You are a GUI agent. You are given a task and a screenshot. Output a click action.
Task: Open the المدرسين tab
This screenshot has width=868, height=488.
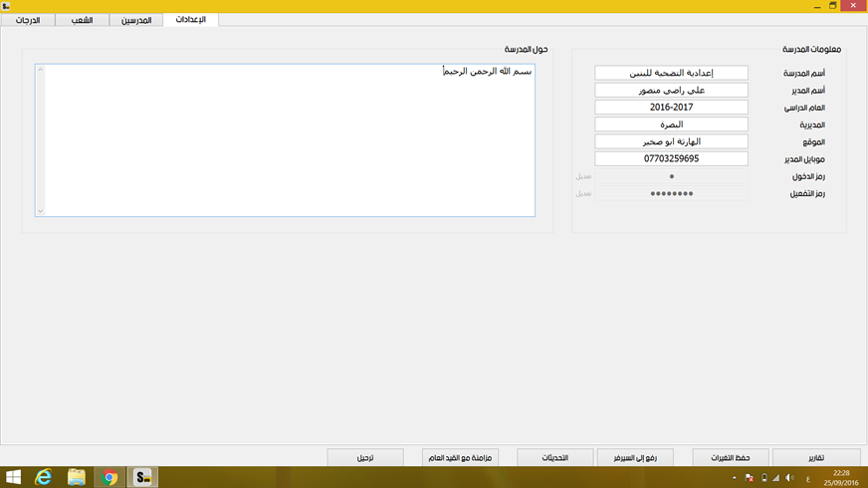pyautogui.click(x=136, y=20)
